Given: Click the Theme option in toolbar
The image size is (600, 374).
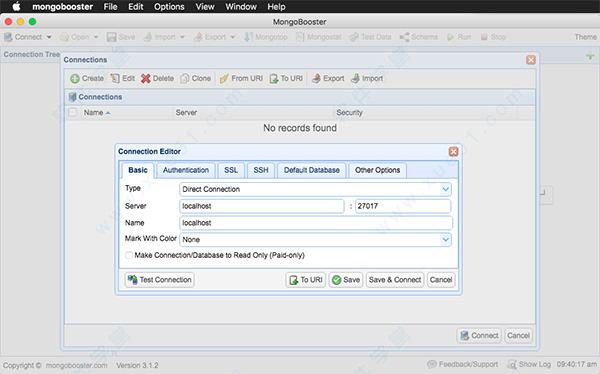Looking at the screenshot, I should tap(585, 37).
